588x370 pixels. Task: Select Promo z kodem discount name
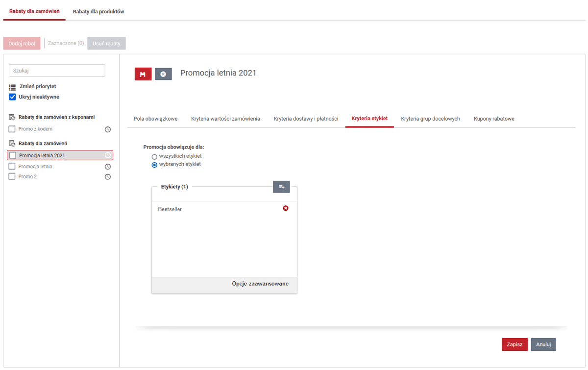(35, 129)
